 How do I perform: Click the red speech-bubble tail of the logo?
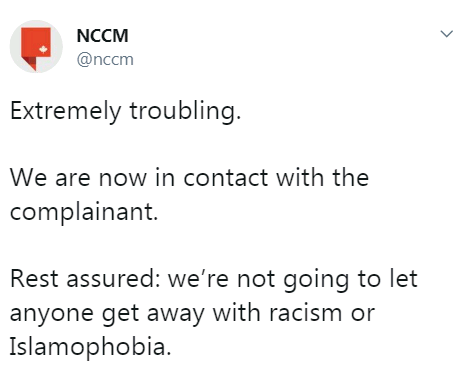[31, 63]
